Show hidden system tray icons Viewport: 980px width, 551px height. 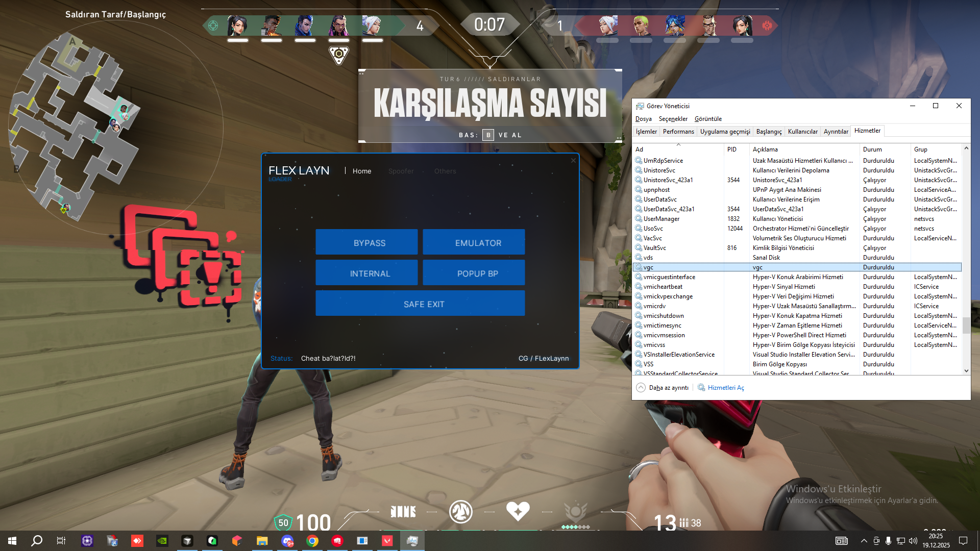point(864,541)
